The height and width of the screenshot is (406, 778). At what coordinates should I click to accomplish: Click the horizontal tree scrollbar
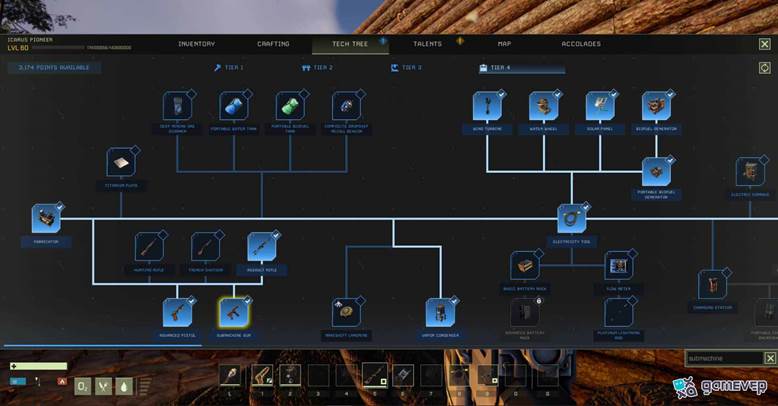(102, 345)
